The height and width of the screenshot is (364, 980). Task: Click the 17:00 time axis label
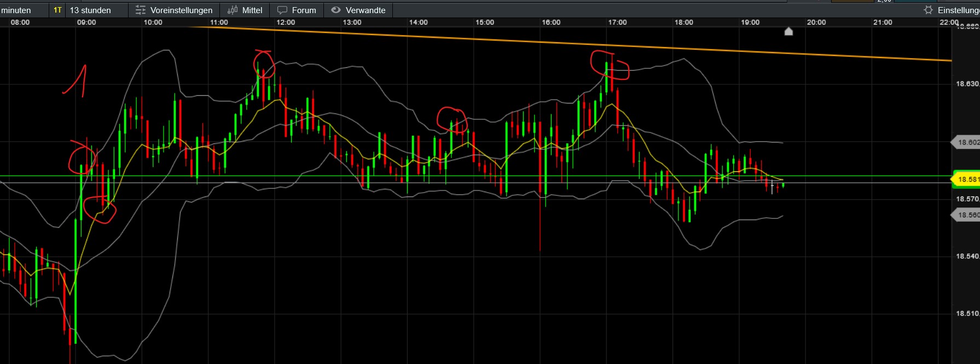[x=617, y=22]
